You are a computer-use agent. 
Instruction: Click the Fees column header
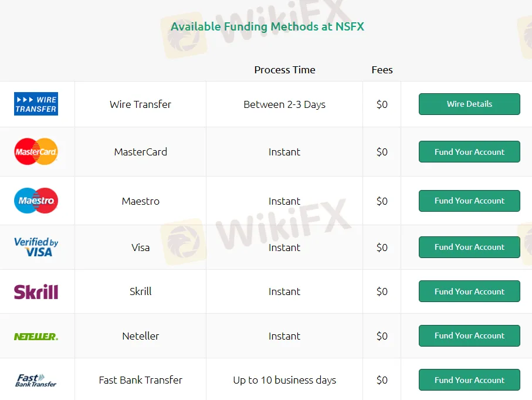tap(382, 70)
